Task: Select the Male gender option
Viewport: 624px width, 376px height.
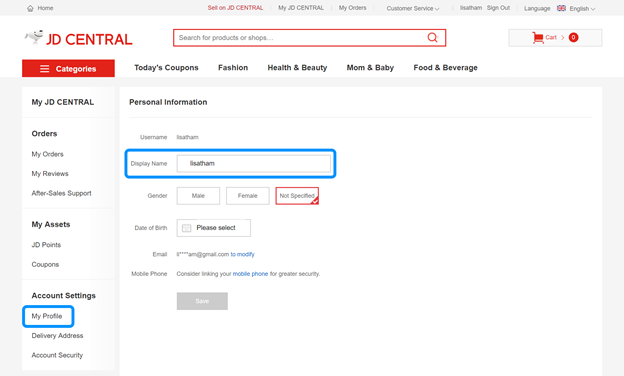Action: tap(198, 196)
